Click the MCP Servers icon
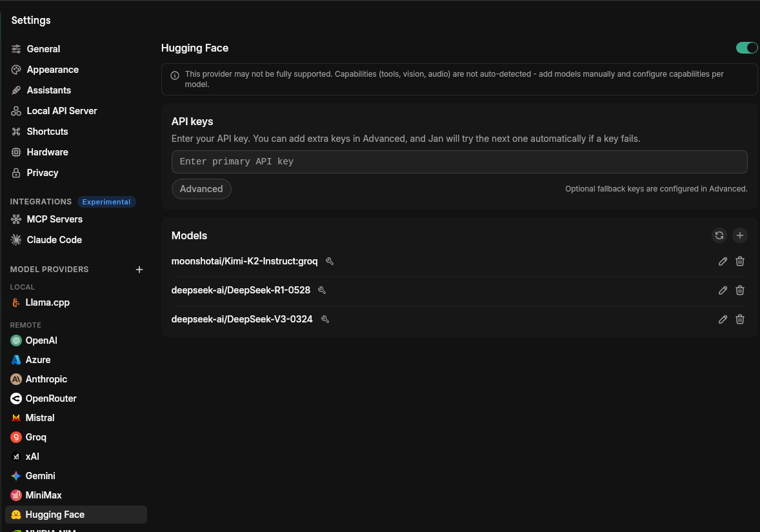 pyautogui.click(x=16, y=219)
